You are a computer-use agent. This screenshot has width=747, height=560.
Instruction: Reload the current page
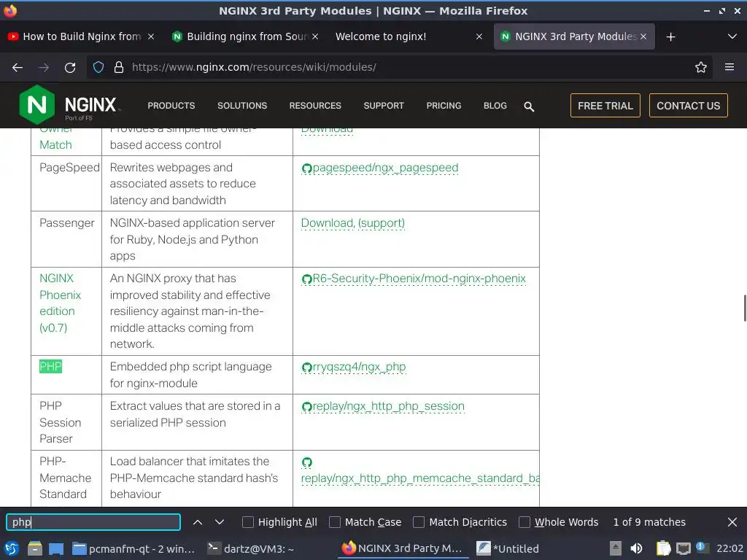point(70,68)
